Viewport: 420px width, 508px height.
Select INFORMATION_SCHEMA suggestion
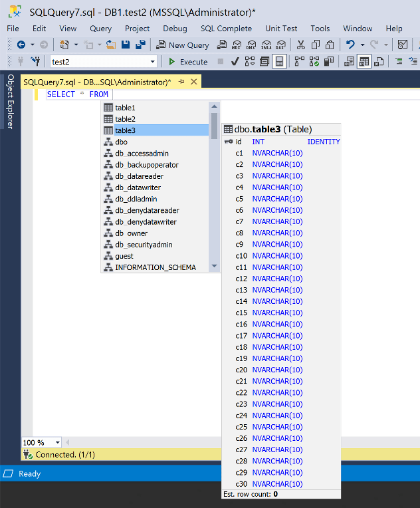pyautogui.click(x=156, y=267)
